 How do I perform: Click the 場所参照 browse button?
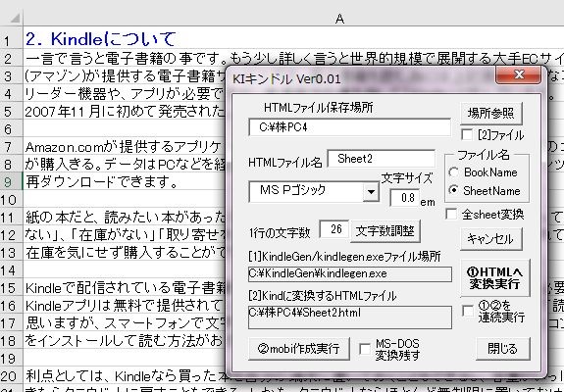pos(491,113)
